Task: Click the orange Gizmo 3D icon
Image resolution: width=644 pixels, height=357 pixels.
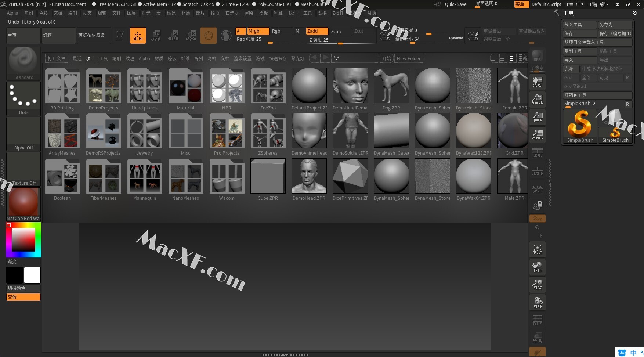Action: (x=208, y=36)
